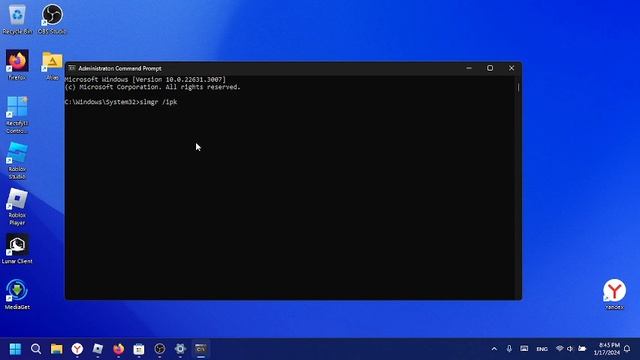Open Microsoft Store taskbar icon
The height and width of the screenshot is (360, 640).
tap(139, 349)
